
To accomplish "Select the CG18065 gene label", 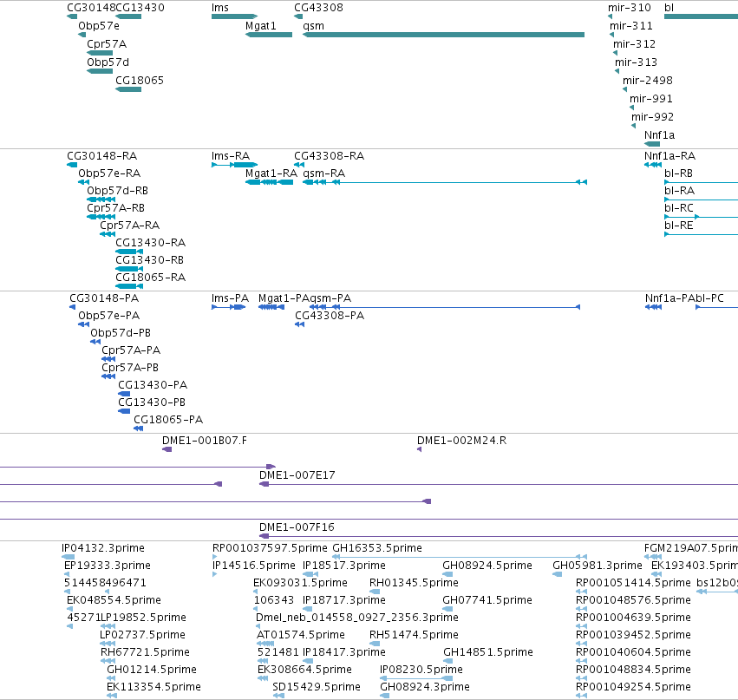I will click(140, 81).
